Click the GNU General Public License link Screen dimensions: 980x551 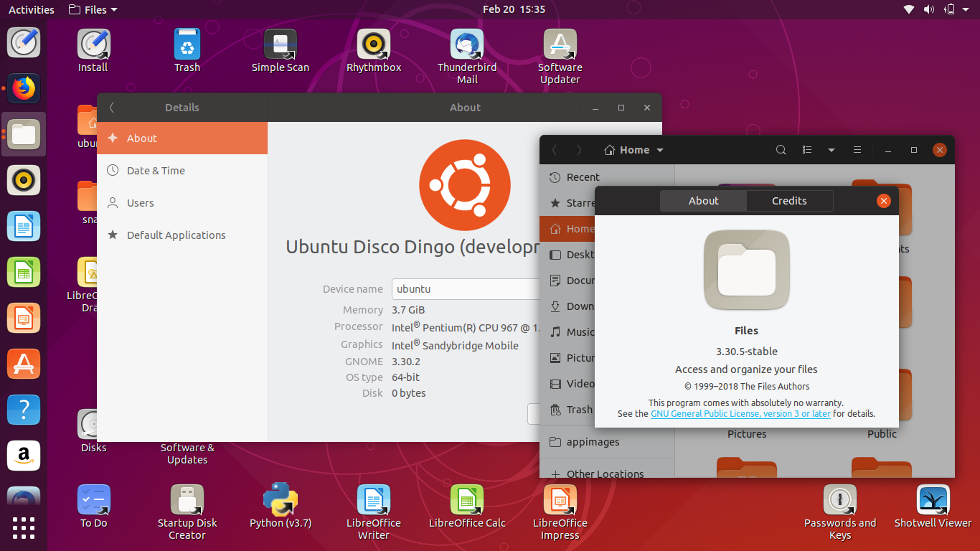pos(740,413)
